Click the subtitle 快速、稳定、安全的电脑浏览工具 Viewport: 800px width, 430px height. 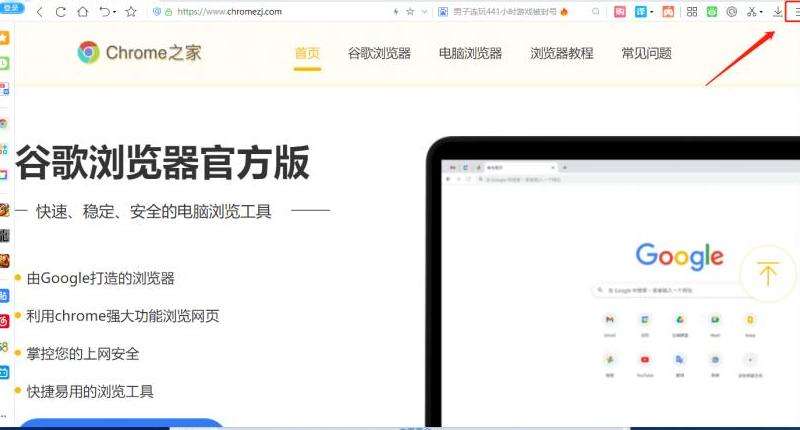[x=154, y=211]
